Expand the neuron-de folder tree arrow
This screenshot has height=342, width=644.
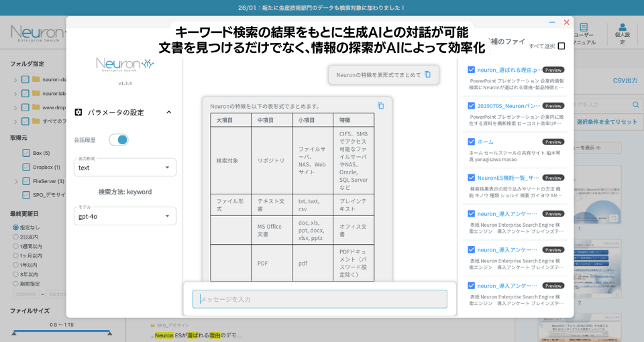click(x=15, y=80)
